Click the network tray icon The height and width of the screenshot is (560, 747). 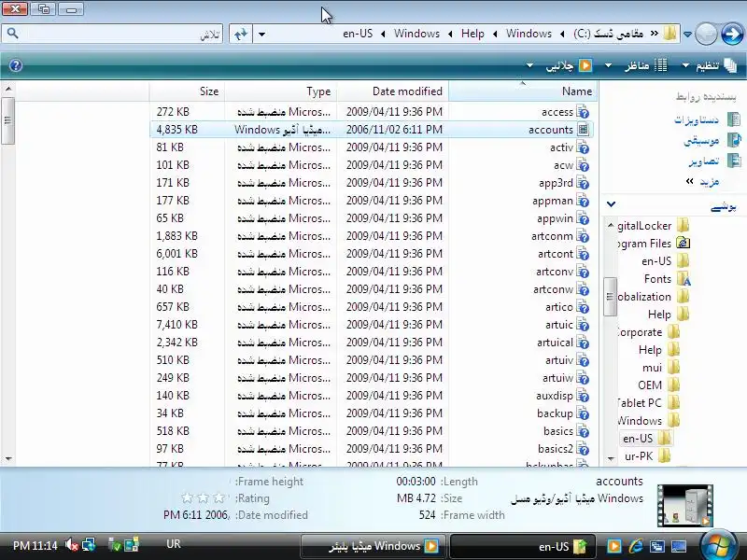(88, 544)
